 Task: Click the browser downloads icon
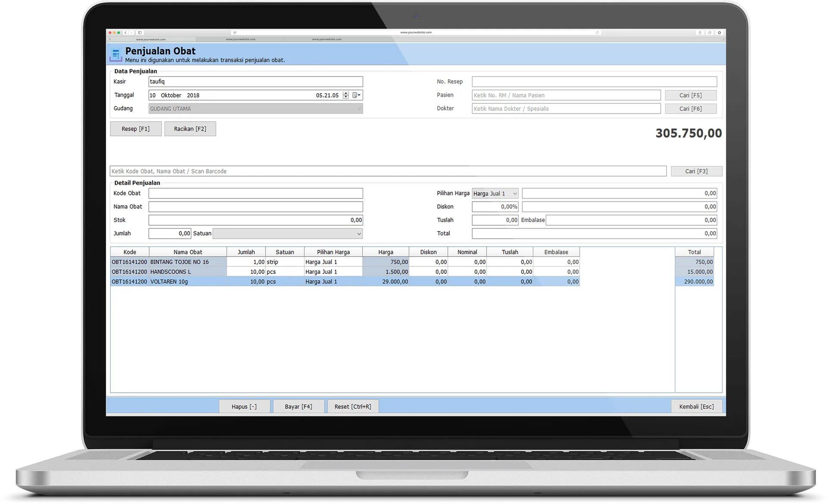[x=719, y=33]
